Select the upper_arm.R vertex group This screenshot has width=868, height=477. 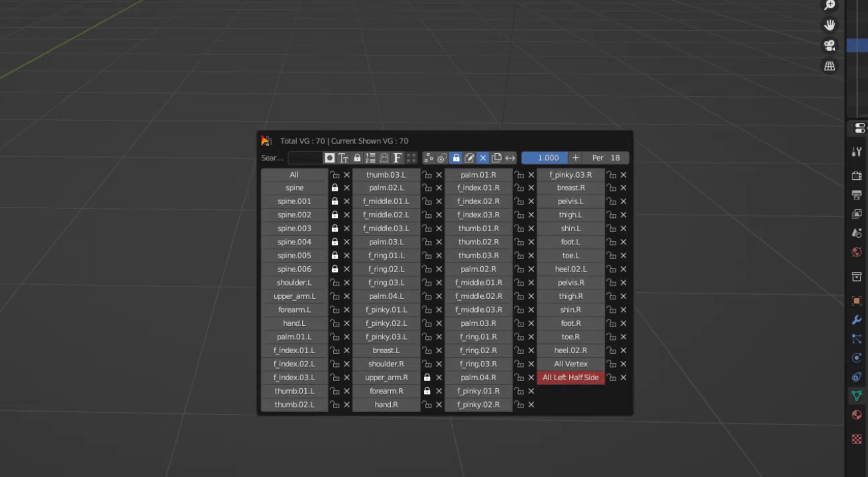(x=386, y=378)
